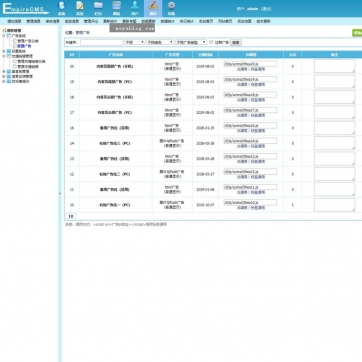Viewport: 362px width, 362px height.
Task: Open 管理友情链接 in the tree
Action: click(28, 67)
